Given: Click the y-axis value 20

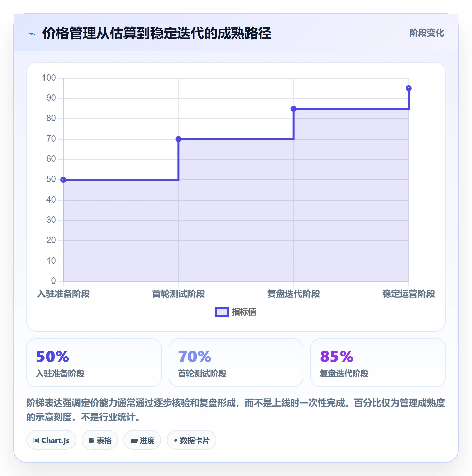Looking at the screenshot, I should (51, 240).
